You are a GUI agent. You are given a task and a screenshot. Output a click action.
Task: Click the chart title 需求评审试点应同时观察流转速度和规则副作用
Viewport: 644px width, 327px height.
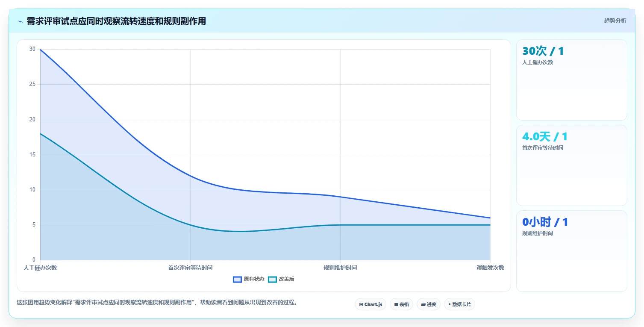click(116, 21)
